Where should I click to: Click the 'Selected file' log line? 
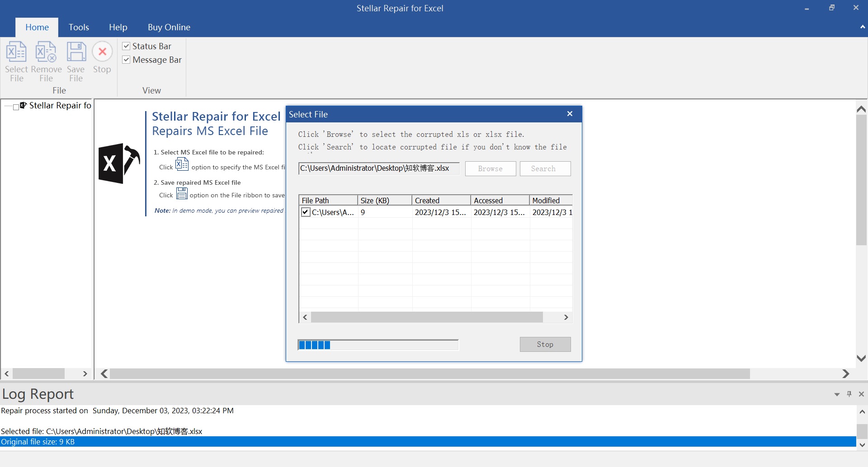[102, 431]
